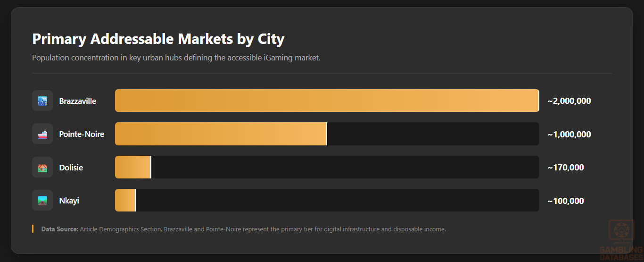Click the Data Source label text
Image resolution: width=644 pixels, height=262 pixels.
click(60, 229)
